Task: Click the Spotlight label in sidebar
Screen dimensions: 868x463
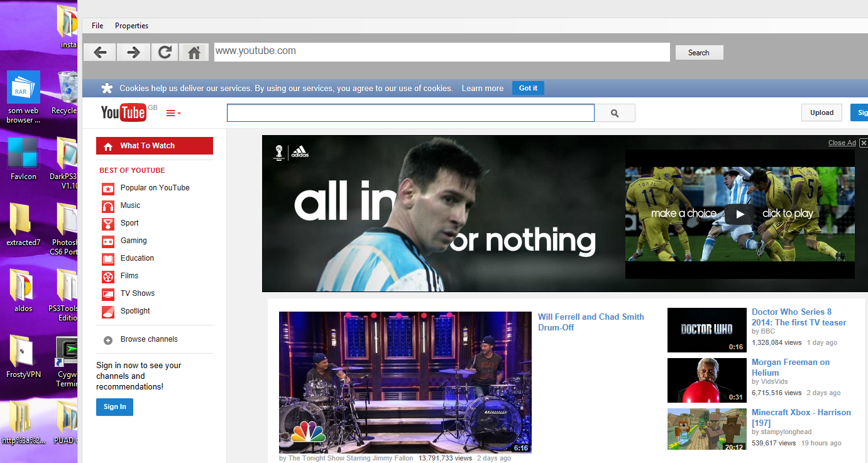Action: coord(135,311)
